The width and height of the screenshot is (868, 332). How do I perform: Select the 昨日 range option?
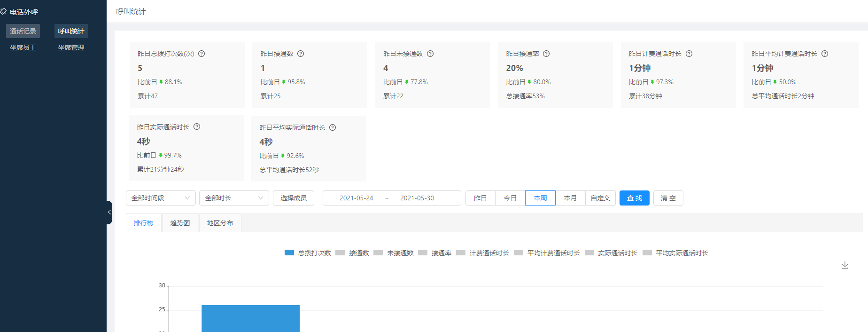click(x=480, y=198)
